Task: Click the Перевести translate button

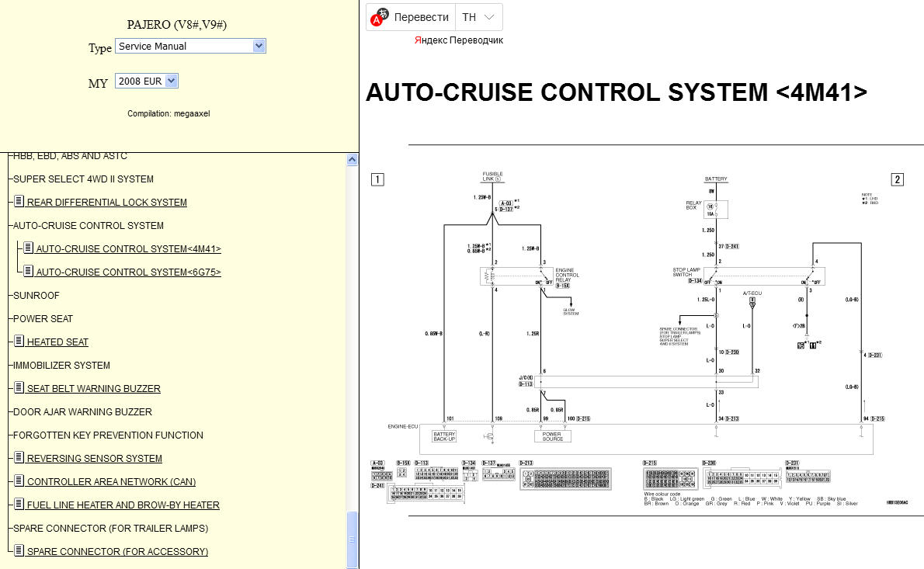Action: 421,17
